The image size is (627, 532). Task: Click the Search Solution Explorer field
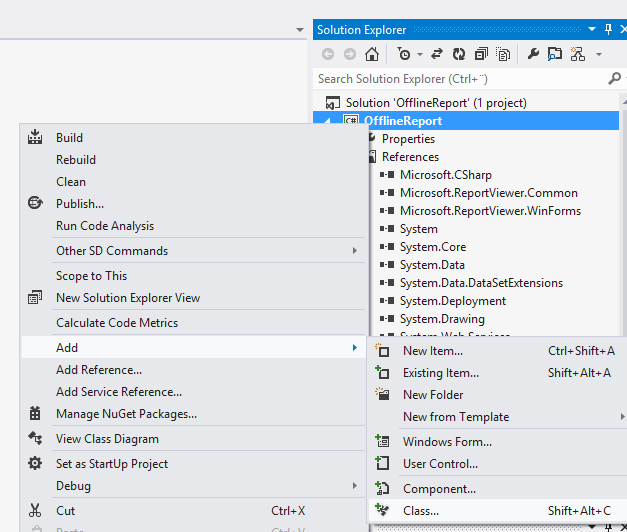click(460, 78)
